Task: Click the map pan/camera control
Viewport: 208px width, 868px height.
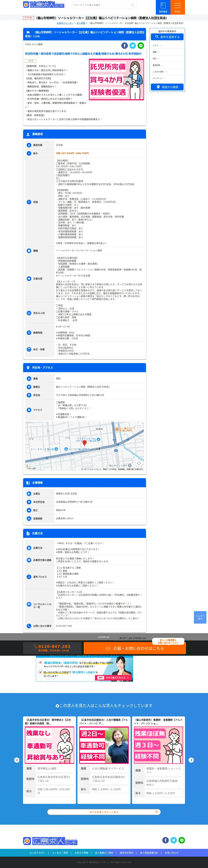Action: (139, 464)
